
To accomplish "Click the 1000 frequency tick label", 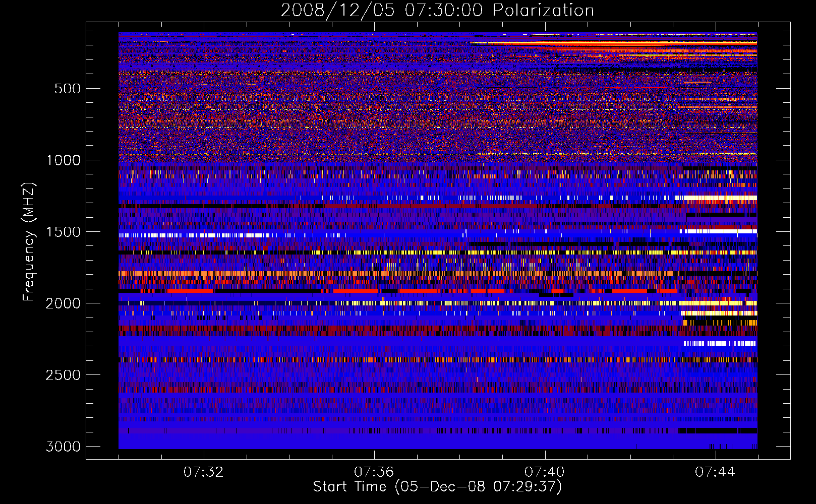I will (x=63, y=160).
